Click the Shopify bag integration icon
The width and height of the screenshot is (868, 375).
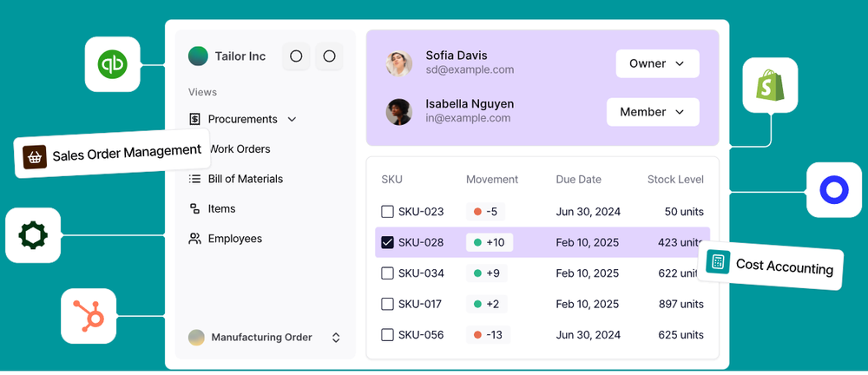[770, 85]
